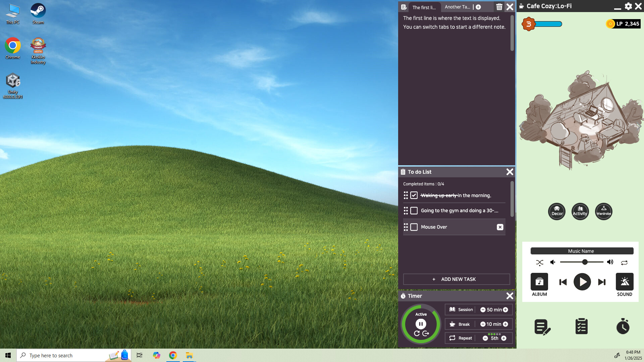Image resolution: width=644 pixels, height=362 pixels.
Task: Open Copilot from the taskbar
Action: [156, 355]
